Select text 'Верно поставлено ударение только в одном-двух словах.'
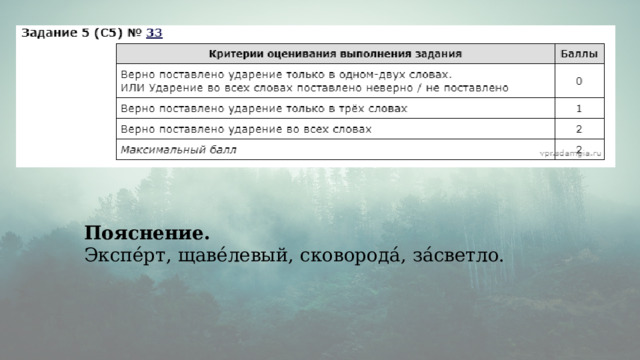This screenshot has height=360, width=640. [x=287, y=75]
